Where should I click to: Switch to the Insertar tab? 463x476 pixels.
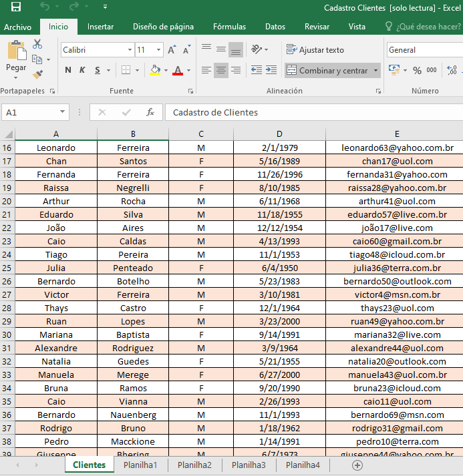[100, 27]
